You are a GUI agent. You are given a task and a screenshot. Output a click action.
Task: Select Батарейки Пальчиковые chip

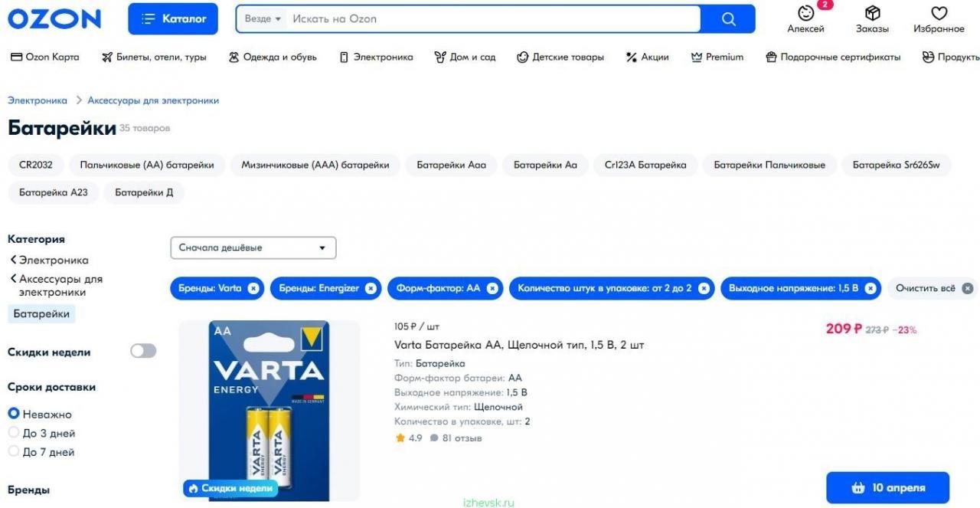[x=769, y=165]
